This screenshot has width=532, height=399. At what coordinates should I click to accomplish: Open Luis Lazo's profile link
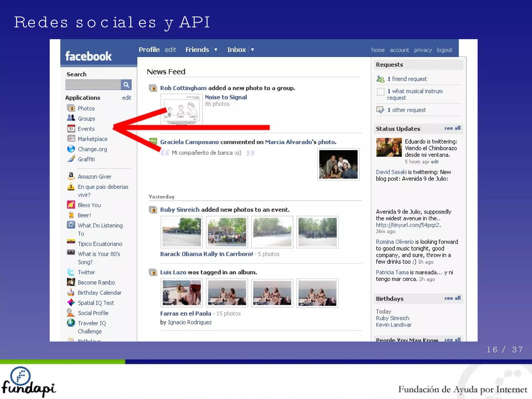point(173,272)
